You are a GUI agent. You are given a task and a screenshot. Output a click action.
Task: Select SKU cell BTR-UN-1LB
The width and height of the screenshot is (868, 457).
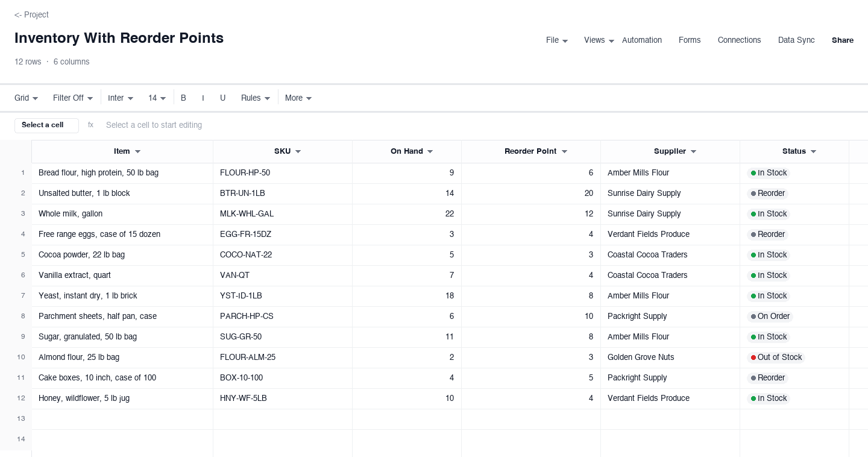pyautogui.click(x=283, y=194)
